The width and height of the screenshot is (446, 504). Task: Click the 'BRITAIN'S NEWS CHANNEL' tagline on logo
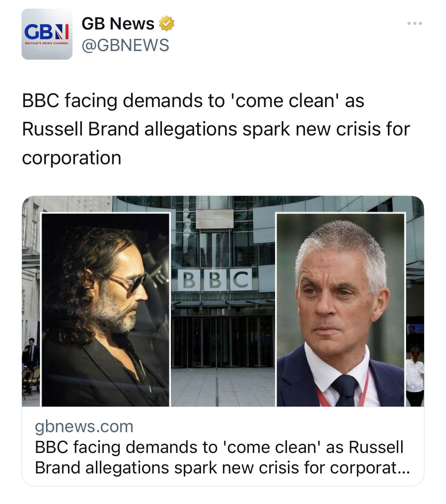point(47,43)
